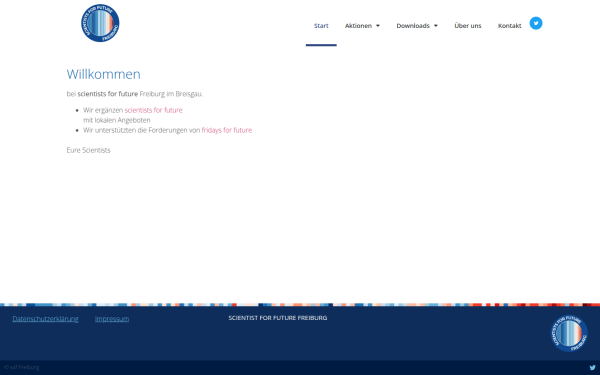Open the Twitter icon in navigation bar

point(536,23)
